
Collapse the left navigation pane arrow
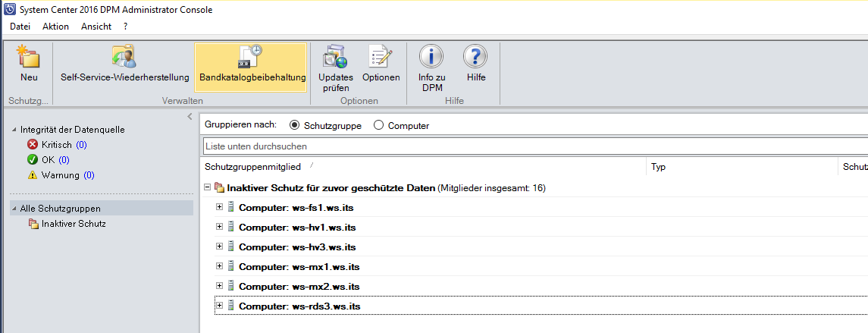tap(190, 117)
